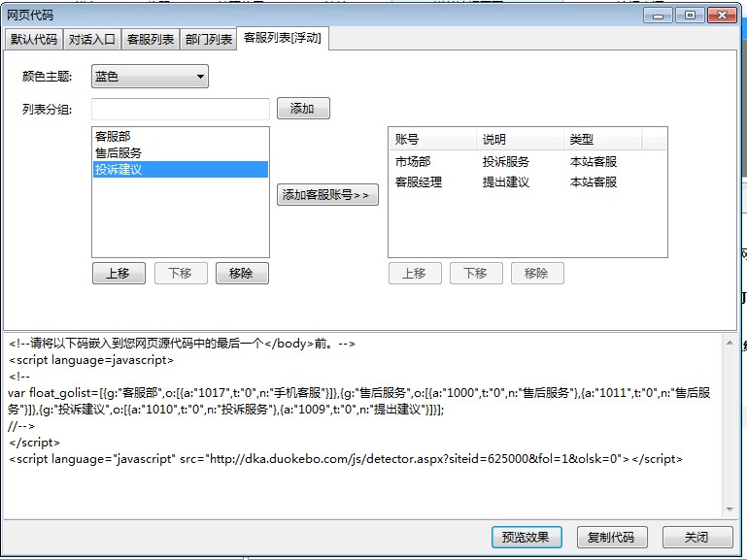Open the 部门列表 tab
The image size is (747, 560).
(x=209, y=40)
